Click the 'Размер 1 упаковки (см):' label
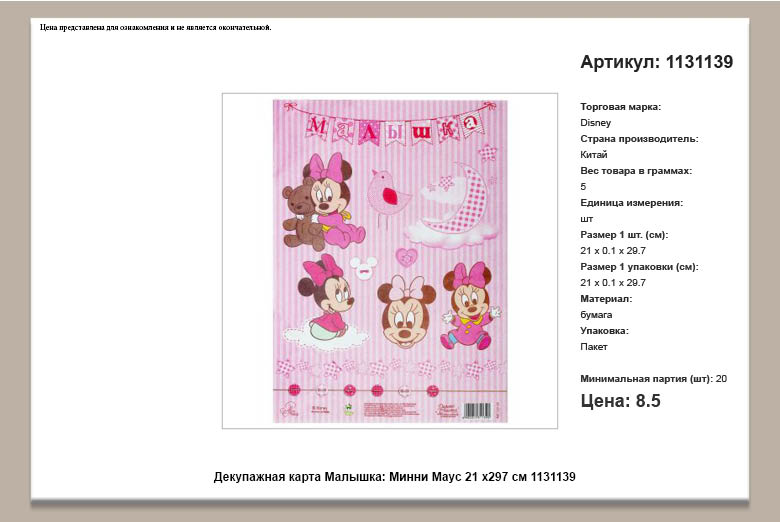 click(639, 267)
